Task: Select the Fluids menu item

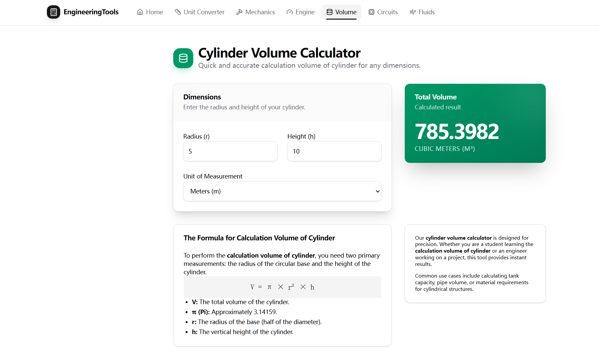Action: tap(422, 12)
